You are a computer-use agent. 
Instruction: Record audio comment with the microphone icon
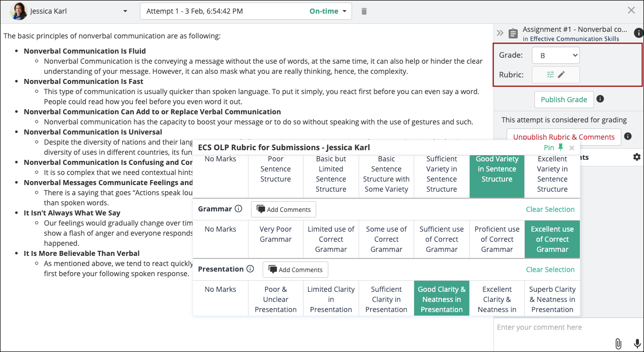(x=637, y=344)
